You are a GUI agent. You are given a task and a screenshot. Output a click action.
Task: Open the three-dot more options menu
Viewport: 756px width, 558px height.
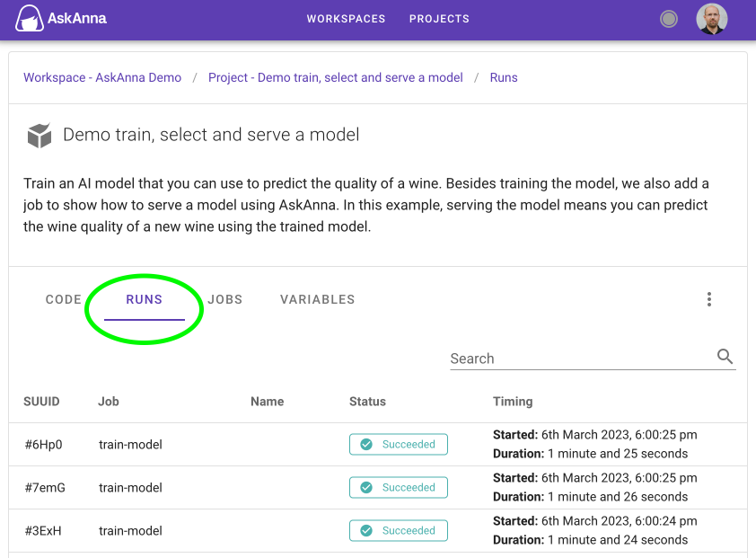[709, 299]
